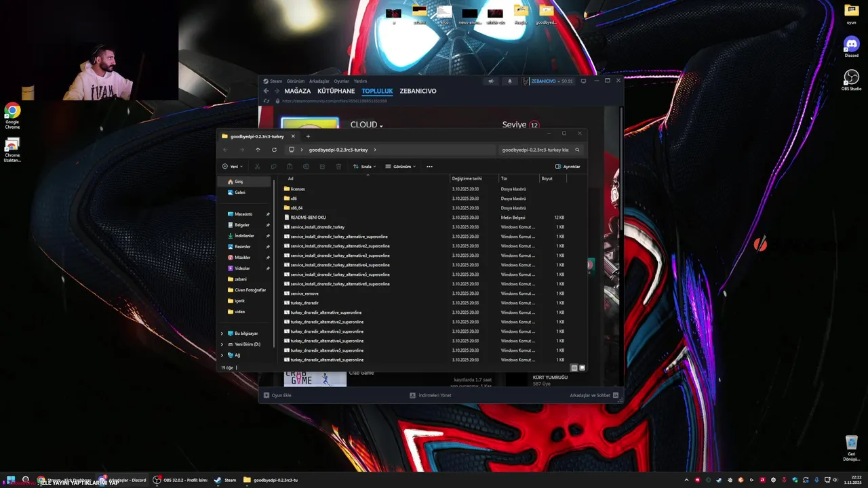Click OBS 32.0.2 taskbar item
The width and height of the screenshot is (868, 488).
tap(180, 480)
